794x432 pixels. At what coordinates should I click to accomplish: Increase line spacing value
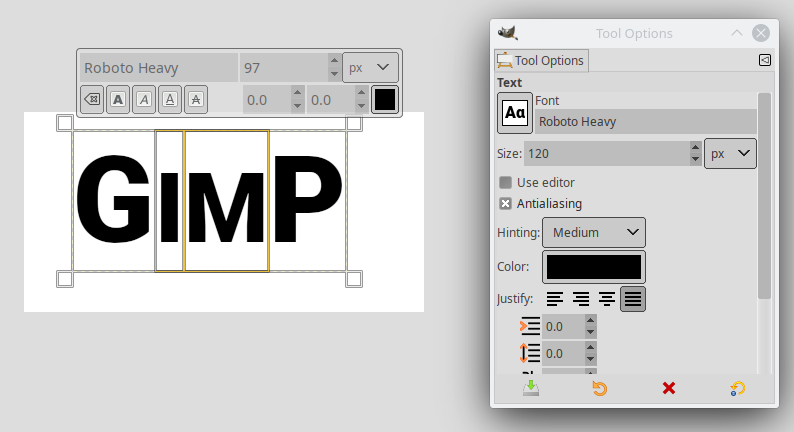click(x=590, y=347)
